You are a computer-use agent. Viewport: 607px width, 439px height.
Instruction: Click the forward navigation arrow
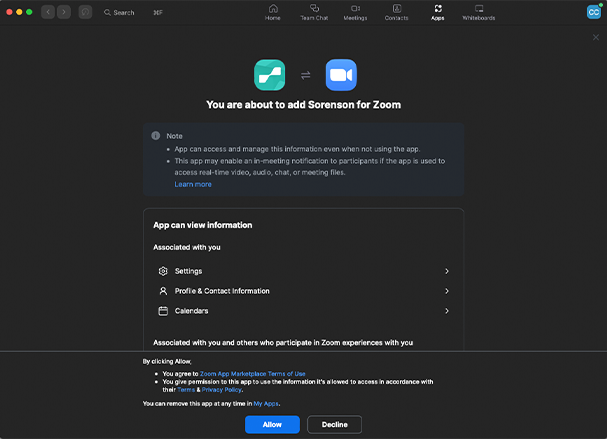tap(64, 12)
